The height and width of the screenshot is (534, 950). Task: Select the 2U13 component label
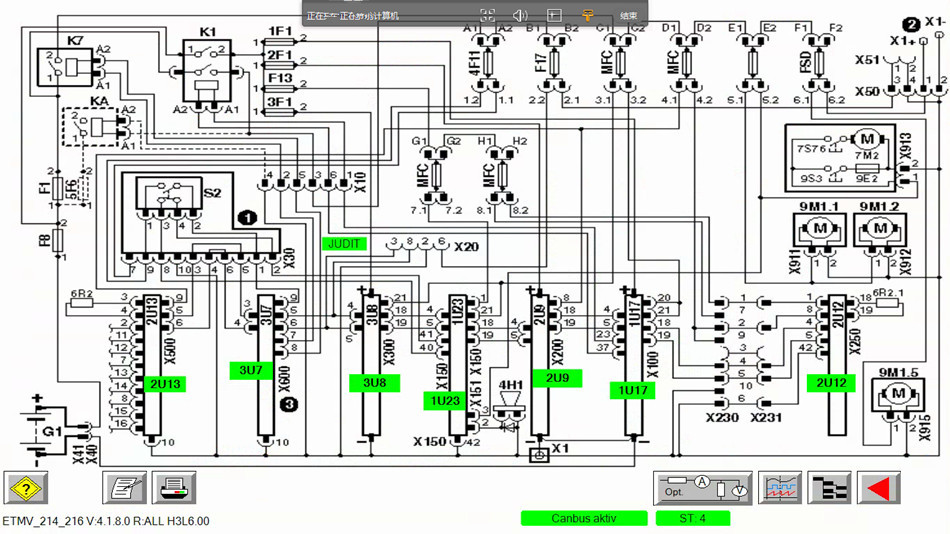point(165,385)
